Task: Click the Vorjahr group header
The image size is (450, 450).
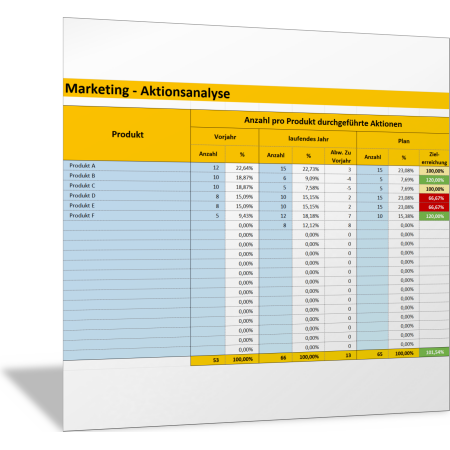Action: coord(225,137)
